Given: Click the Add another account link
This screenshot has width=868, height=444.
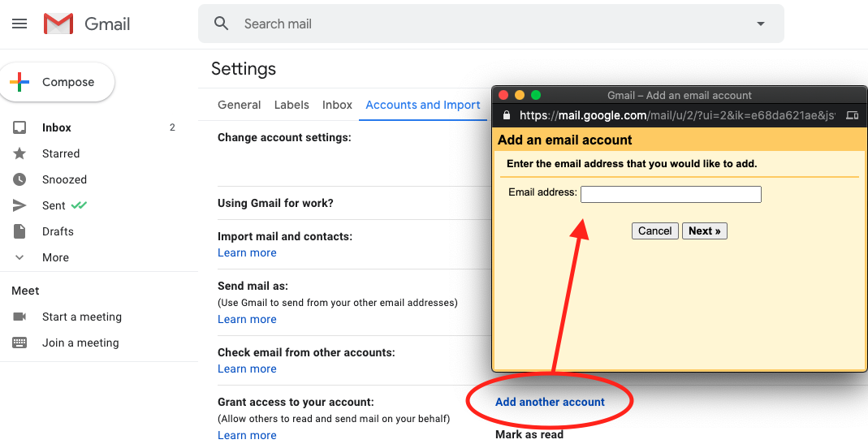Looking at the screenshot, I should pyautogui.click(x=550, y=402).
